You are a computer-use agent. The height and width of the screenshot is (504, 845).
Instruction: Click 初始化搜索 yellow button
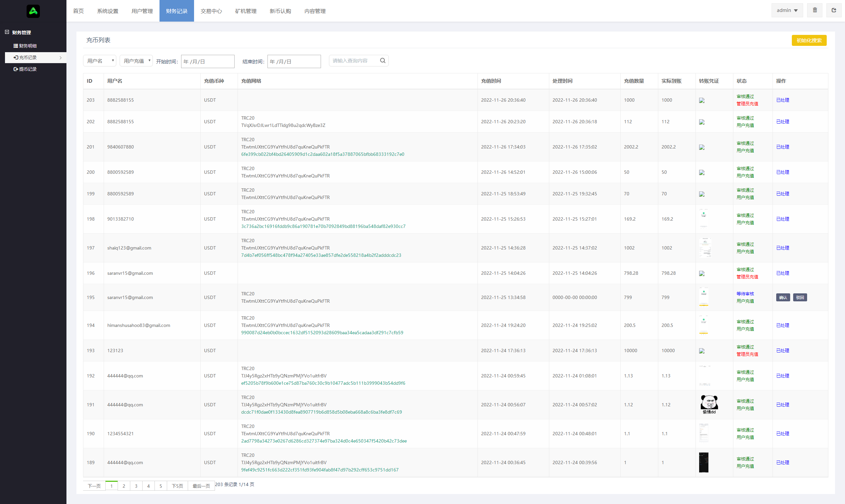809,41
